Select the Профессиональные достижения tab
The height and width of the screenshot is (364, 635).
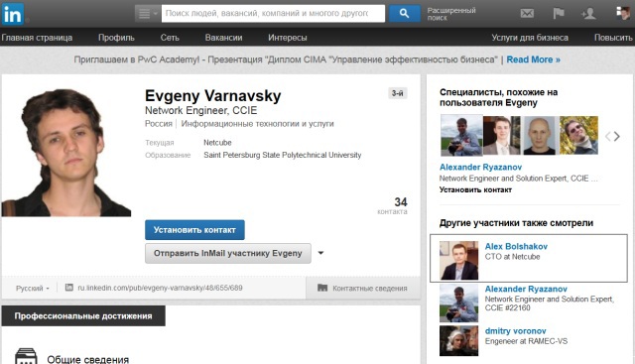pos(83,316)
